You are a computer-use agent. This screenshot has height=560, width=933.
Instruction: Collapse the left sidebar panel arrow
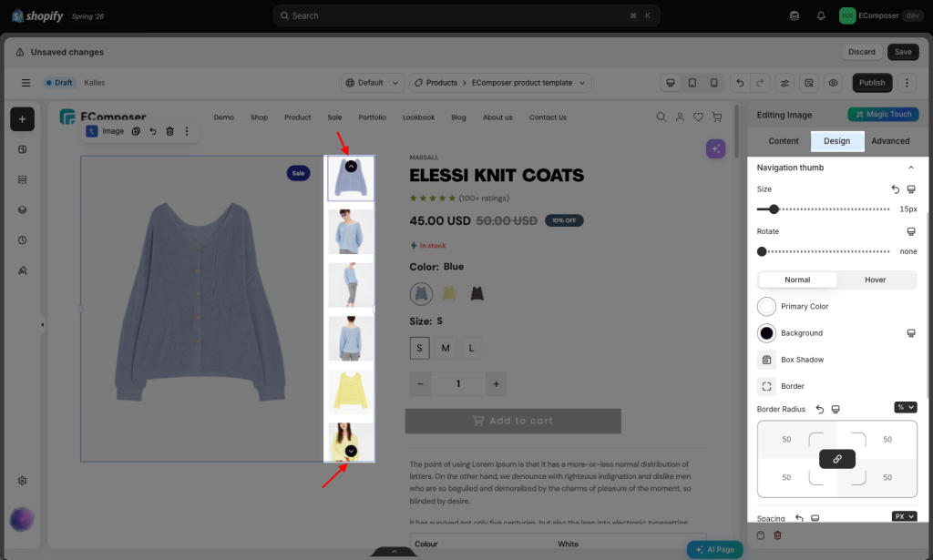(x=42, y=324)
